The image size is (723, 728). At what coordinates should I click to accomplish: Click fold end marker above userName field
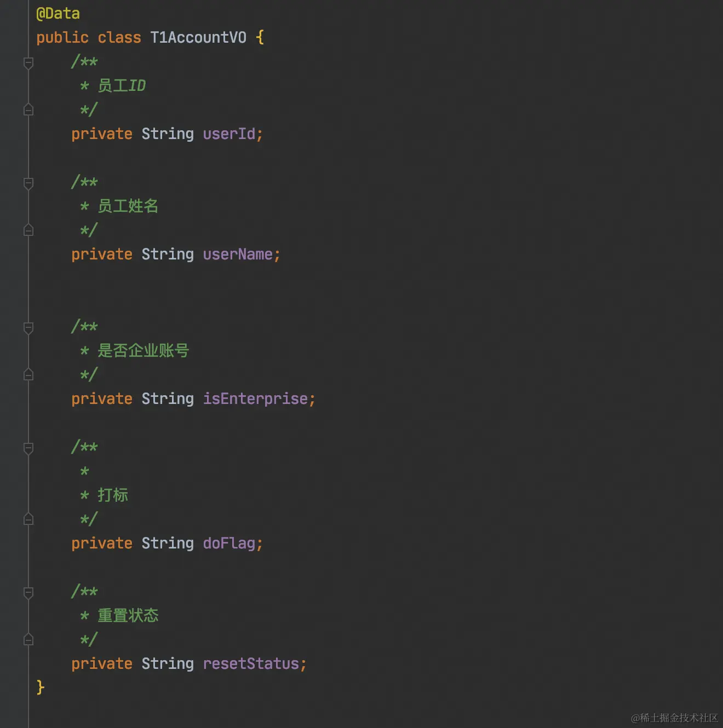coord(28,230)
